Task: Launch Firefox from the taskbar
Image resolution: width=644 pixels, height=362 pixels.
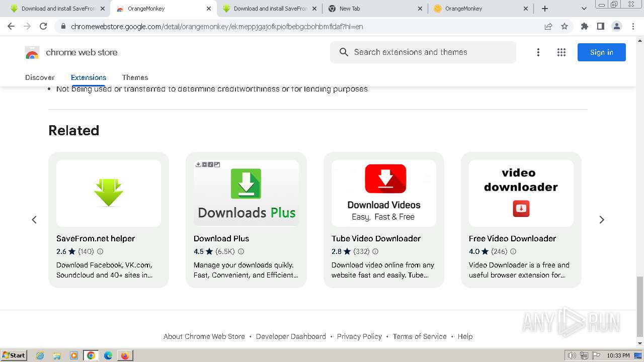Action: (x=125, y=355)
